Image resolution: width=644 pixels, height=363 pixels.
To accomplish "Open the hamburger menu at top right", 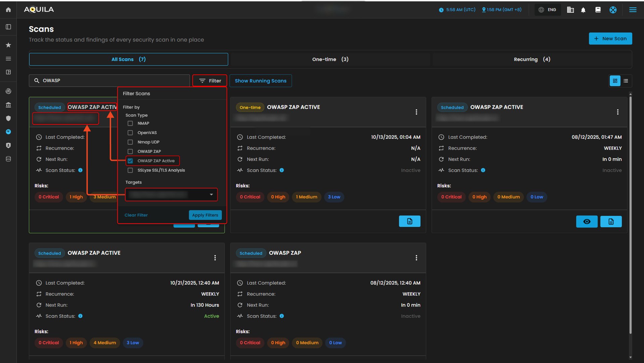I will tap(633, 10).
